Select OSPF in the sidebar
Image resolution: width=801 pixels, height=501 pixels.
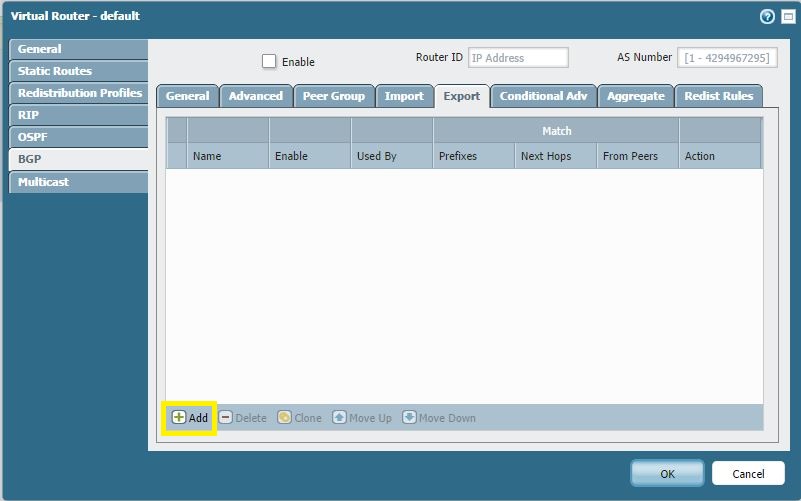[79, 137]
